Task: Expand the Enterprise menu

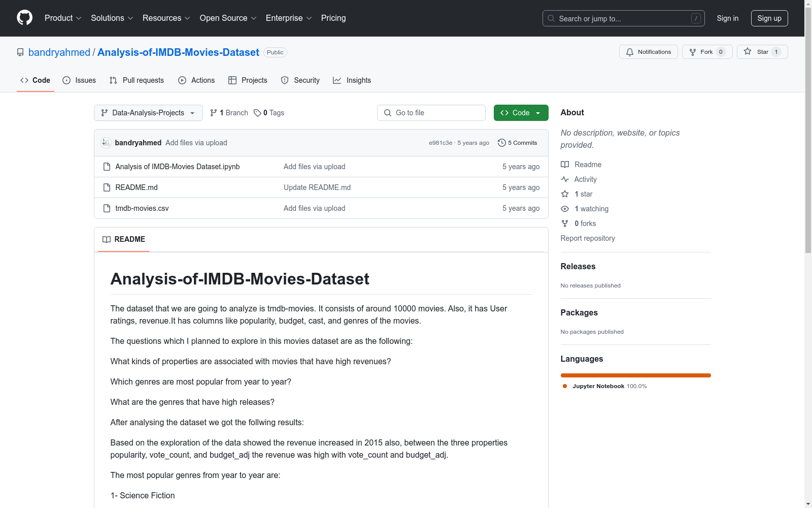Action: pos(289,18)
